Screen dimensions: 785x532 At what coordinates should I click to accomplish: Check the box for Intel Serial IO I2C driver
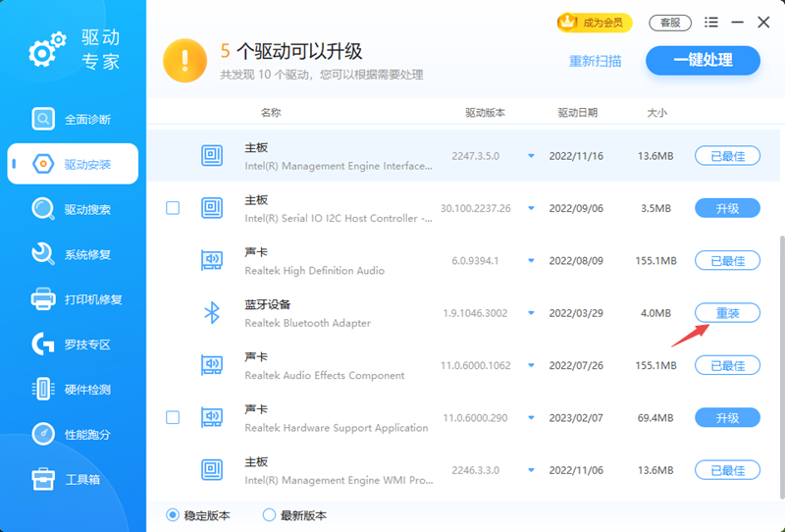(173, 208)
